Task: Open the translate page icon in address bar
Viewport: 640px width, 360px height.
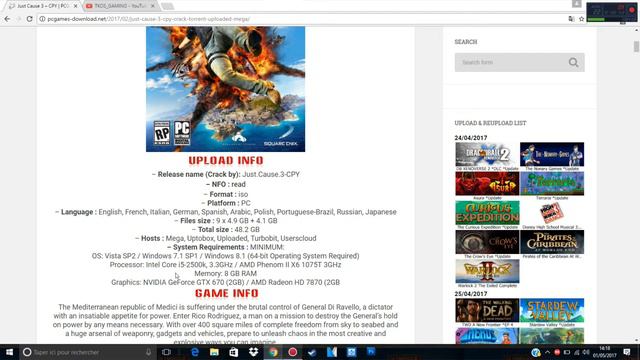Action: click(571, 19)
